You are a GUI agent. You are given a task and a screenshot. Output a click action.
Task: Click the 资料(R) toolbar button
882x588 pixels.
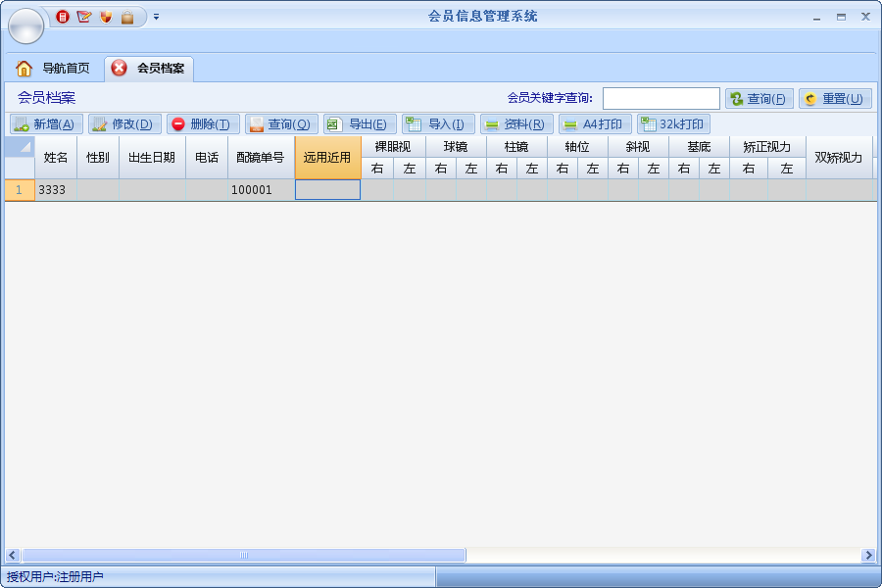coord(516,123)
